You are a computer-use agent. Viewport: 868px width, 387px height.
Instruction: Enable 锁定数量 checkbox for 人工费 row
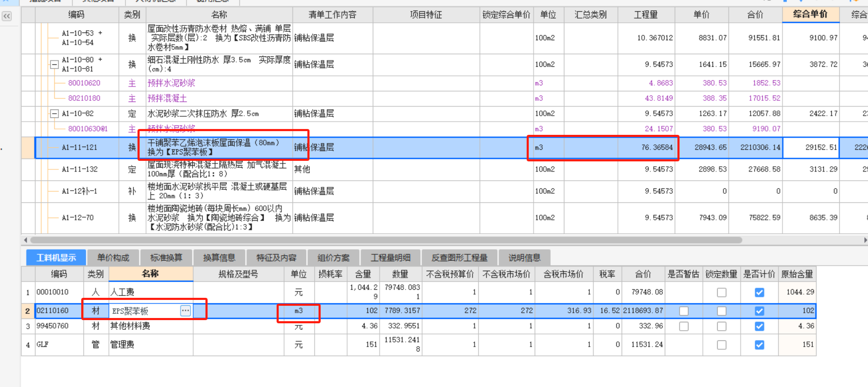point(721,293)
